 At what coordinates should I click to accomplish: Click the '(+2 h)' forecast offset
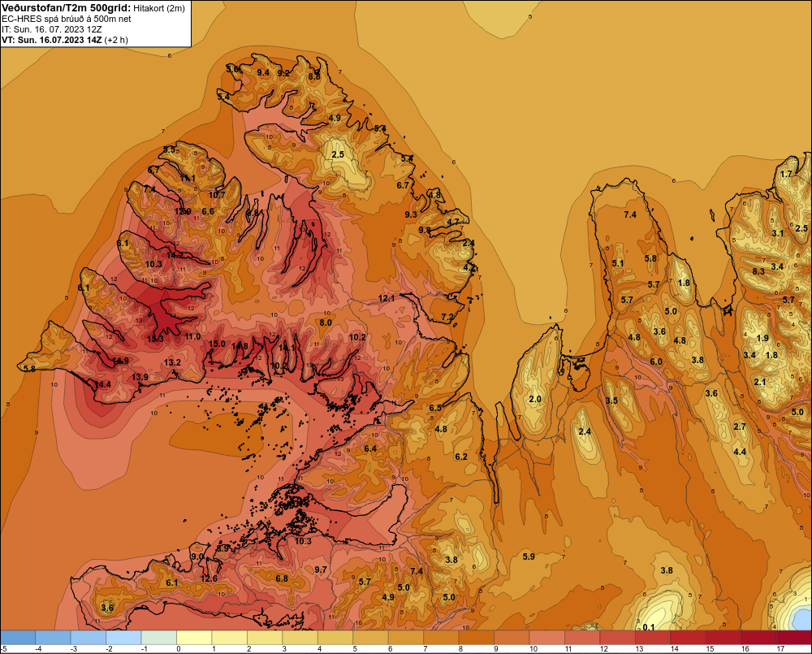point(116,39)
